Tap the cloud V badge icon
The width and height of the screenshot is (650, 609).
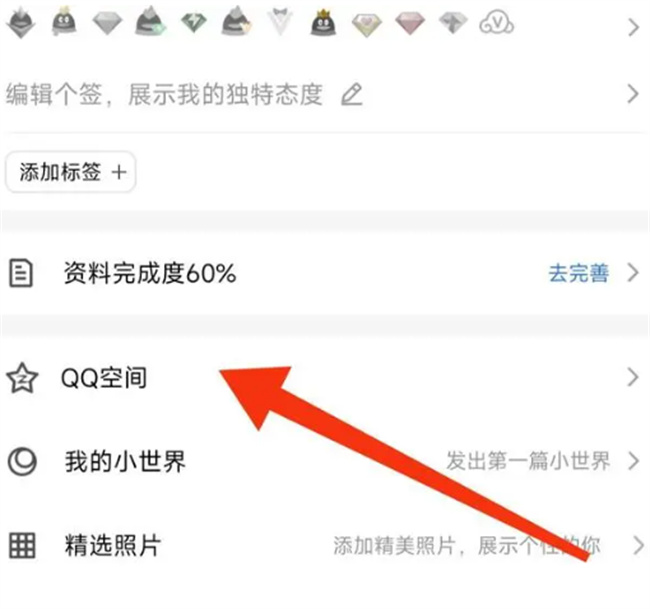click(496, 24)
